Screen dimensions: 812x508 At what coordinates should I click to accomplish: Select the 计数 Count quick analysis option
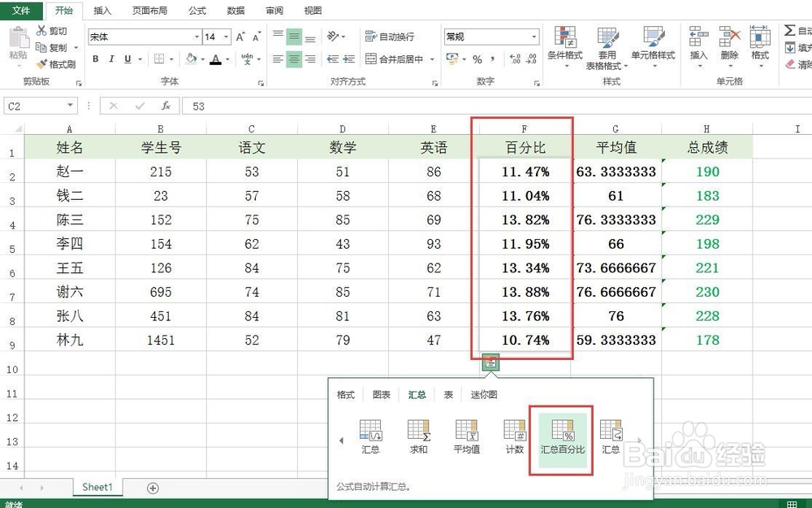click(515, 437)
